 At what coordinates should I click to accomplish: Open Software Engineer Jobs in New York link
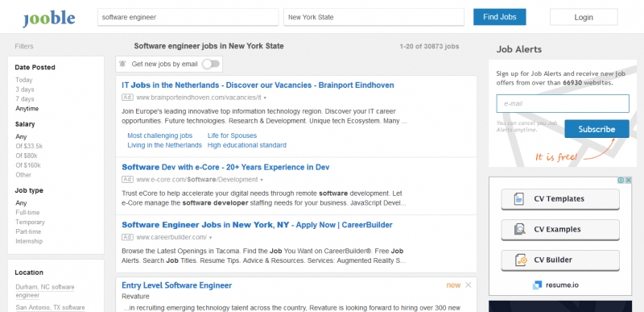point(257,225)
